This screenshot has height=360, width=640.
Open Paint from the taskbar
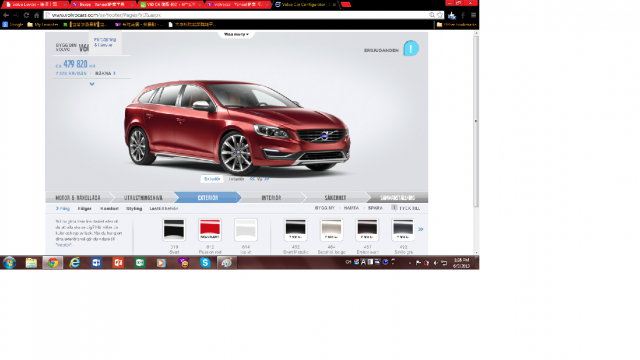(x=227, y=262)
